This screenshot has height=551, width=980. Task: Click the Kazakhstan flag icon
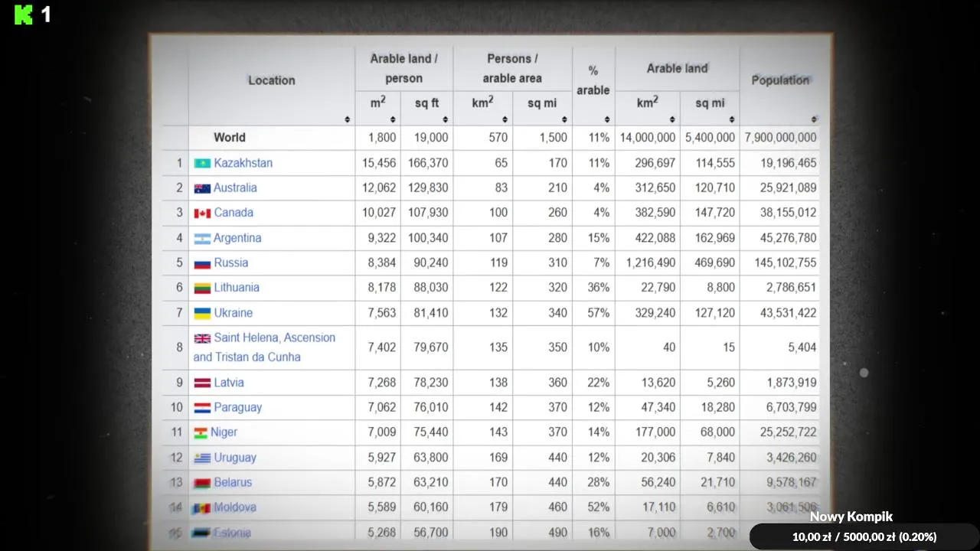202,163
